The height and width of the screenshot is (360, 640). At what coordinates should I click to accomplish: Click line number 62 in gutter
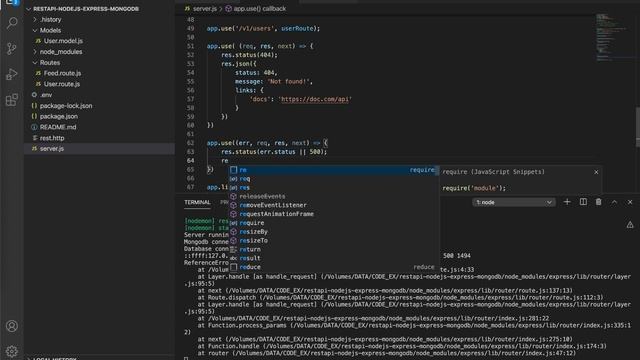tap(191, 143)
